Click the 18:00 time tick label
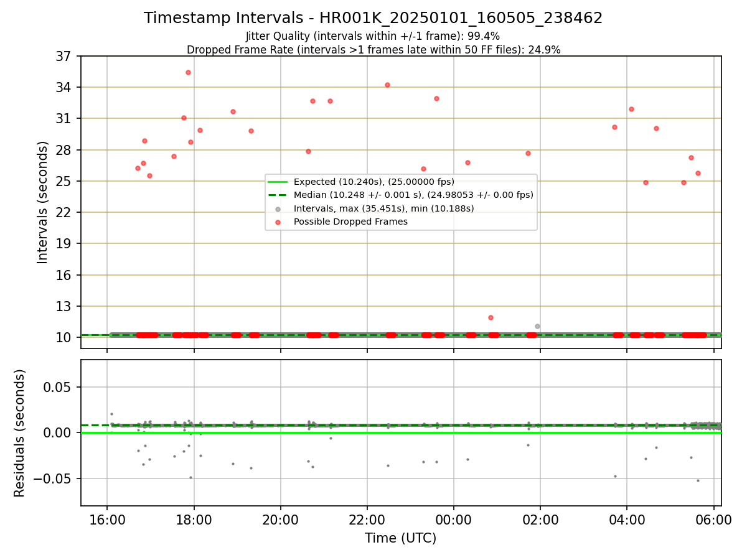The image size is (747, 560). (194, 520)
